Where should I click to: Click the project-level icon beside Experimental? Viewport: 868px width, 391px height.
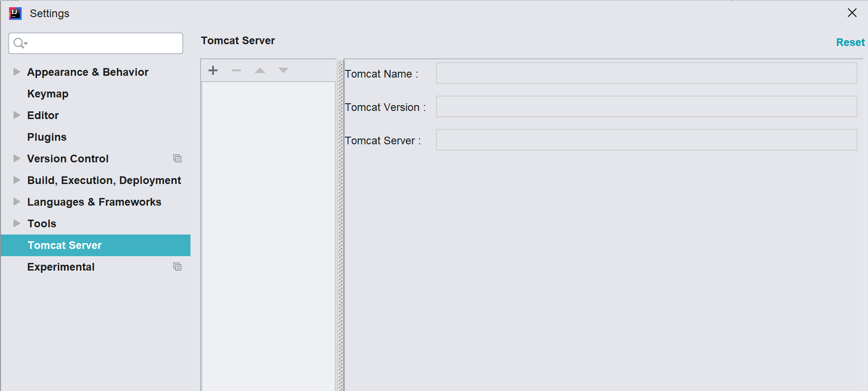[177, 267]
